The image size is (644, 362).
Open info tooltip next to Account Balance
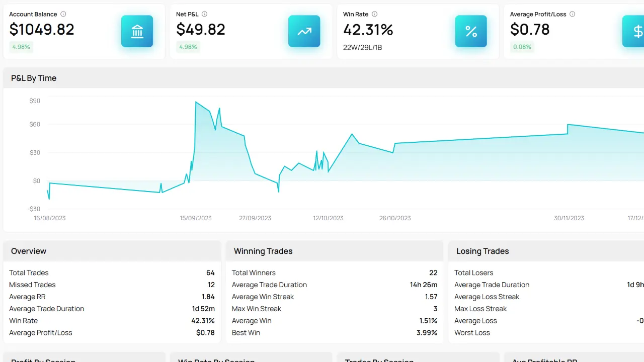pyautogui.click(x=63, y=14)
